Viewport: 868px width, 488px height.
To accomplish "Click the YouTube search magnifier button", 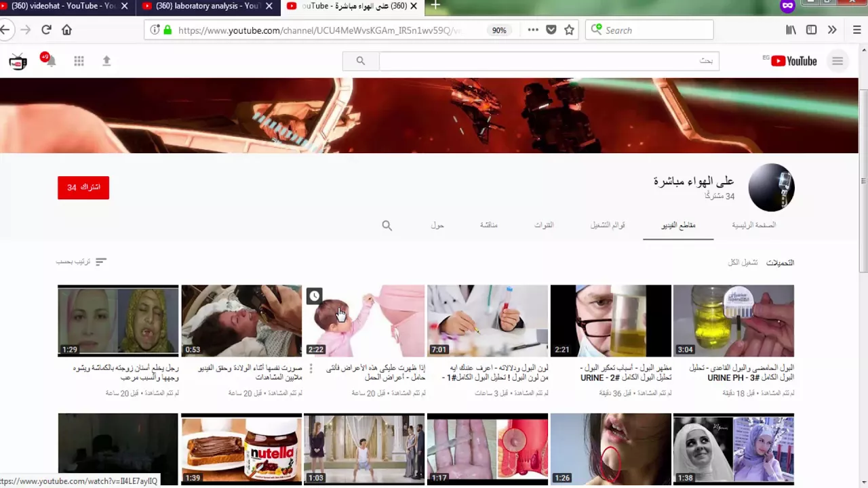I will click(361, 61).
